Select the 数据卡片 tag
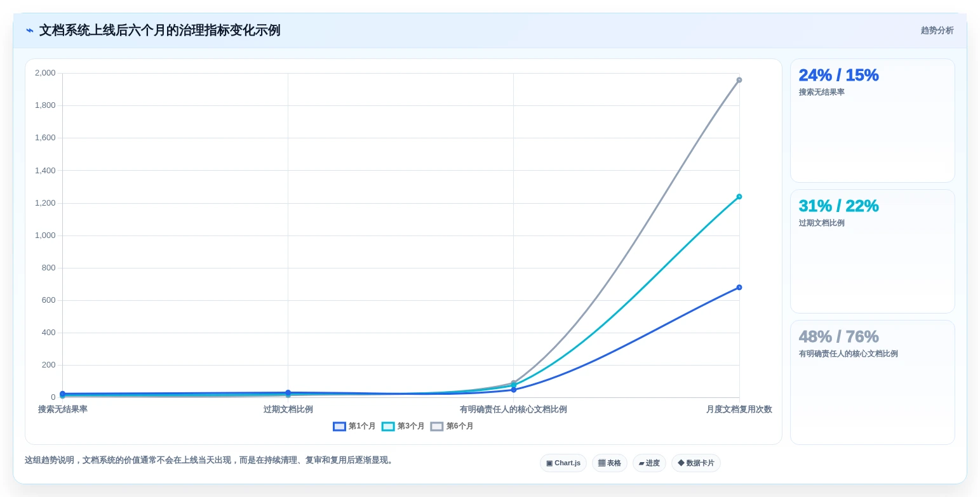This screenshot has width=980, height=497. point(696,463)
